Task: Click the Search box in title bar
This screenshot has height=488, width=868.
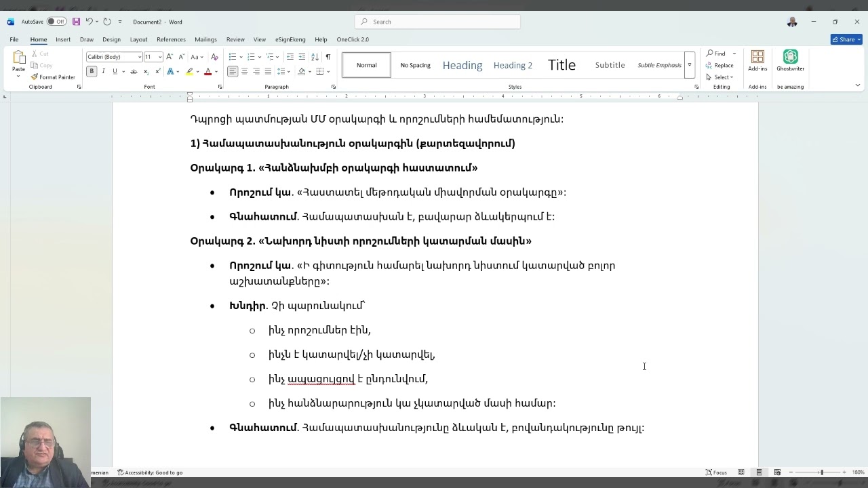Action: click(437, 22)
